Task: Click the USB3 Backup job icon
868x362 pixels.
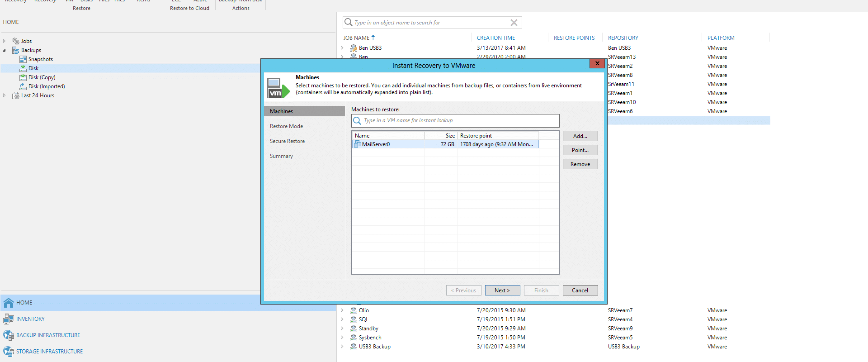Action: tap(354, 347)
